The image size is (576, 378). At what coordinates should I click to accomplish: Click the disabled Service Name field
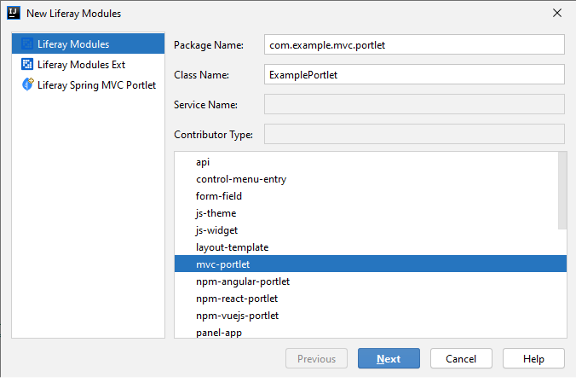coord(414,104)
